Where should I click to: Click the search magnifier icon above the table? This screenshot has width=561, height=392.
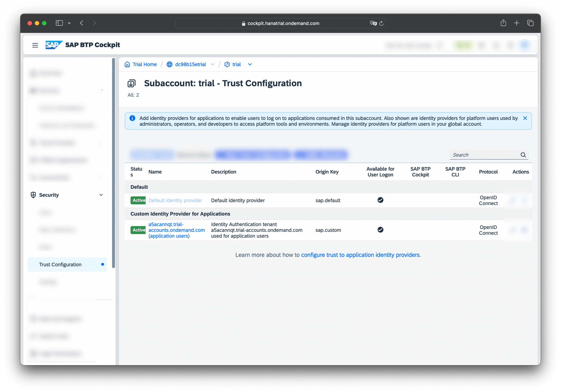point(523,155)
